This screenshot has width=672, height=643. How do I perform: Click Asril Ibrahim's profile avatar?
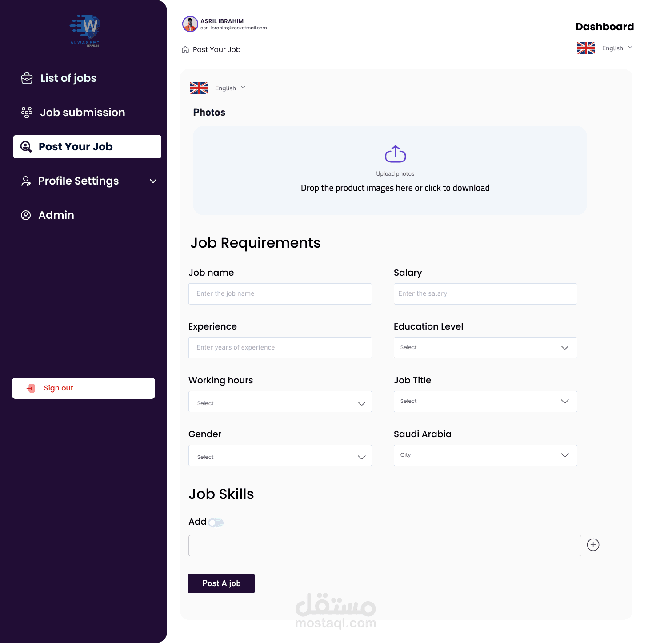(x=190, y=24)
